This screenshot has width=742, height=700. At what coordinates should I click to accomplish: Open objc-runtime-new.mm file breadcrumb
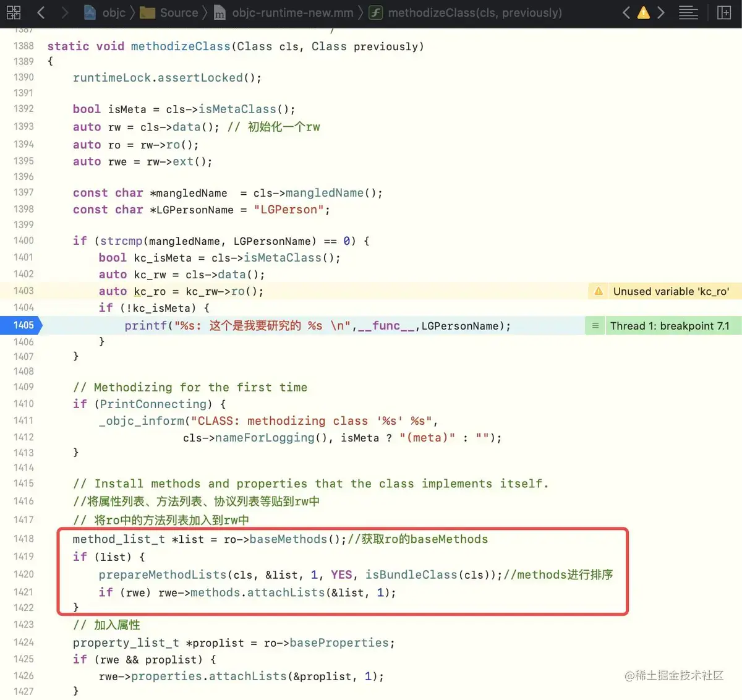[x=284, y=12]
